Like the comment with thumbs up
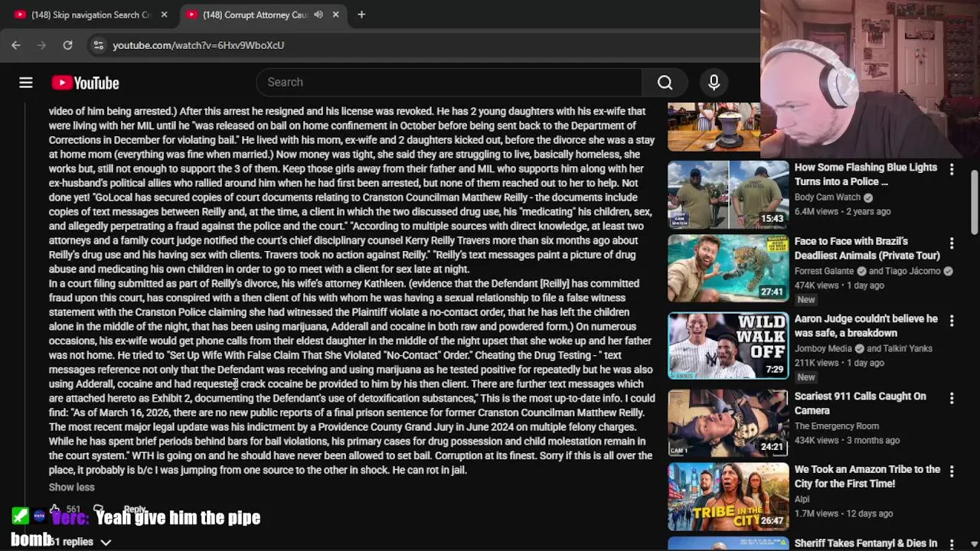The height and width of the screenshot is (551, 980). [x=55, y=509]
